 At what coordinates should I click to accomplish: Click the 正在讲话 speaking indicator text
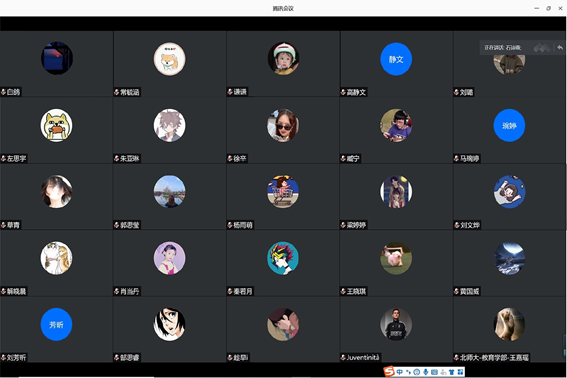pos(503,47)
